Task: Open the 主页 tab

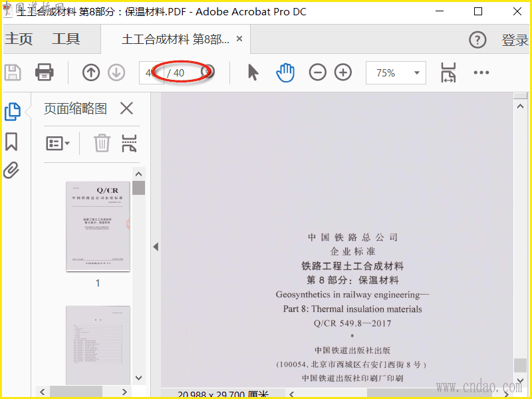Action: coord(19,39)
